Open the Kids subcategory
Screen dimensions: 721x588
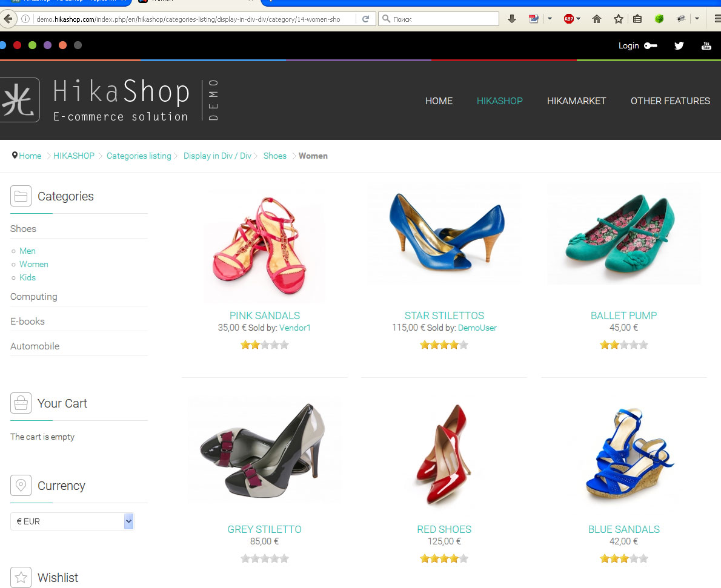coord(28,277)
